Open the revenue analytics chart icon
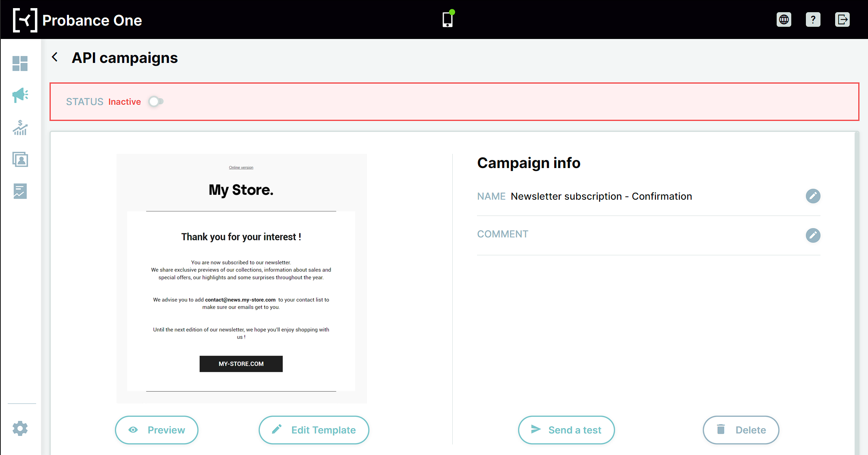This screenshot has width=868, height=455. pyautogui.click(x=20, y=127)
